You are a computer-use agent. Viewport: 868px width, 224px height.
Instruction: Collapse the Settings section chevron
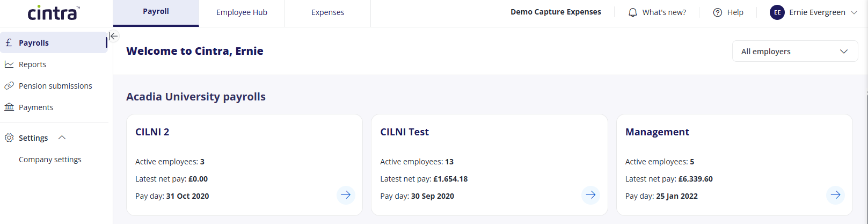[x=62, y=138]
